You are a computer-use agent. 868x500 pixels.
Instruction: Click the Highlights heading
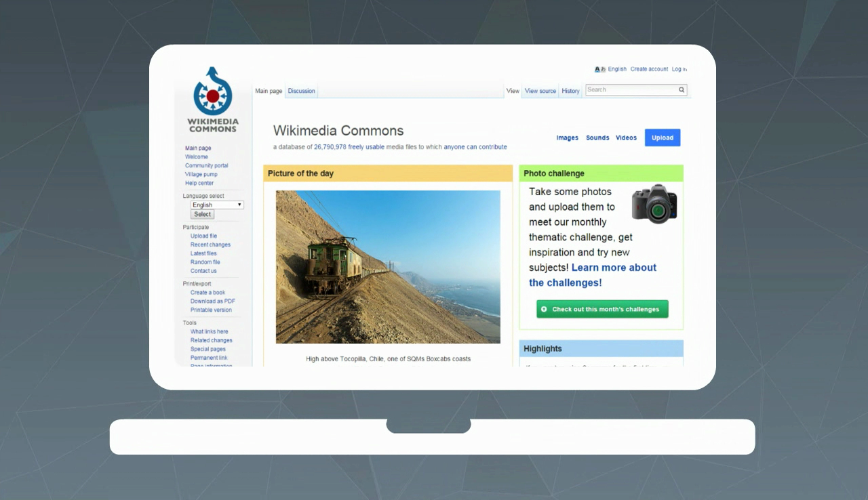542,349
